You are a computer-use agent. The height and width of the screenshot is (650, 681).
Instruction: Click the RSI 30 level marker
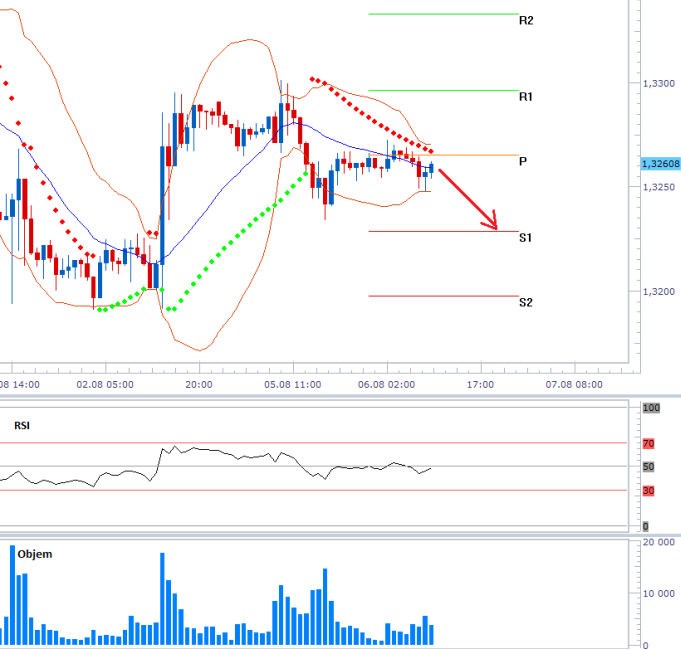(648, 491)
